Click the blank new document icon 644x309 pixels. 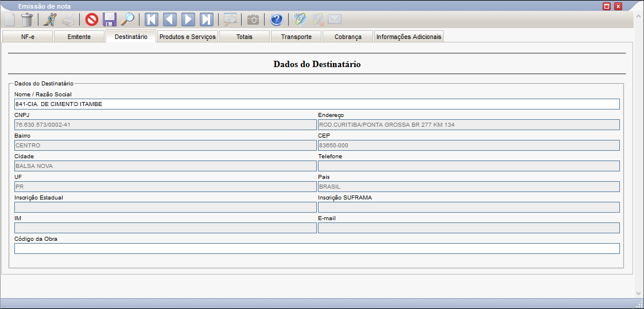(x=9, y=19)
